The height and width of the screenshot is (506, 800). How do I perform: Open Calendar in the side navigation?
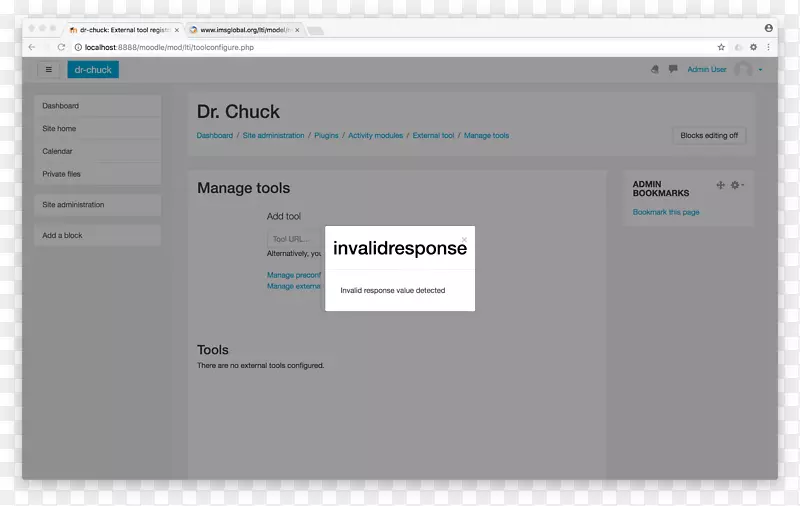97,151
